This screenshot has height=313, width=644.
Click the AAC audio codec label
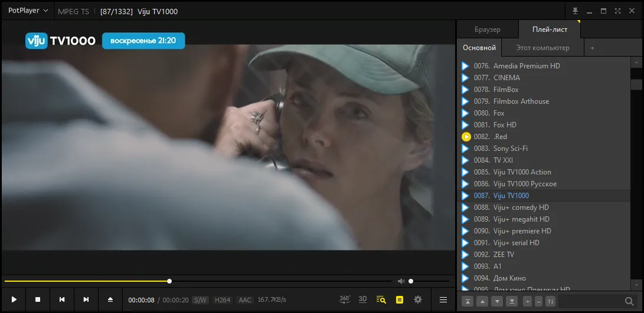pyautogui.click(x=245, y=300)
